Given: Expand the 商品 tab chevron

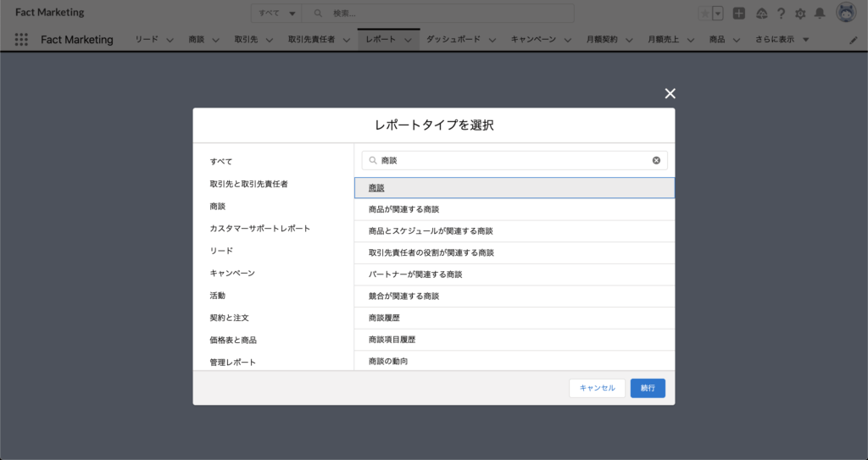Looking at the screenshot, I should 737,40.
